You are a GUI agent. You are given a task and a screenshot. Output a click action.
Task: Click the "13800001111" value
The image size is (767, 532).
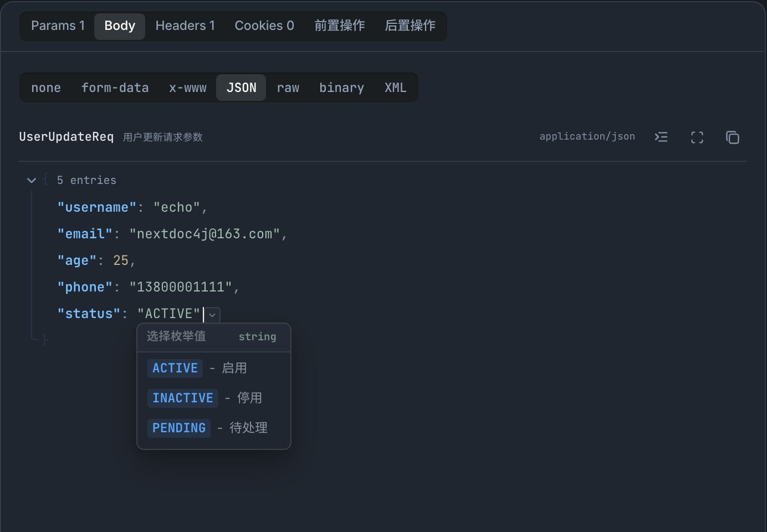[x=181, y=287]
